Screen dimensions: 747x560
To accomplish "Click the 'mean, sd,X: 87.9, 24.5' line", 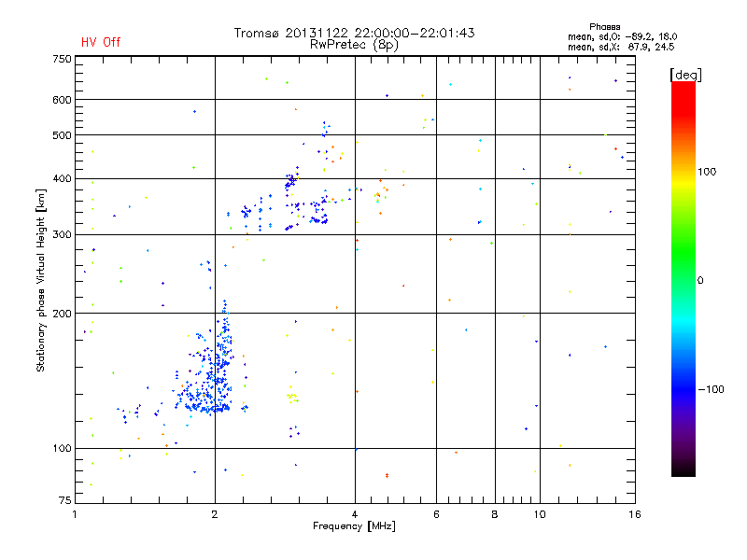I will coord(621,48).
